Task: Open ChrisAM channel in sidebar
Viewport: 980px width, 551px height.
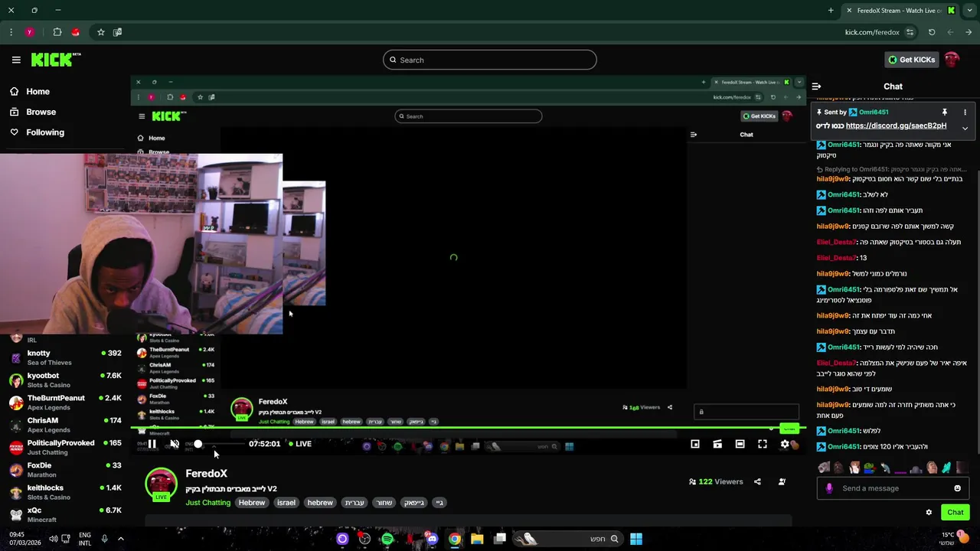Action: coord(65,425)
